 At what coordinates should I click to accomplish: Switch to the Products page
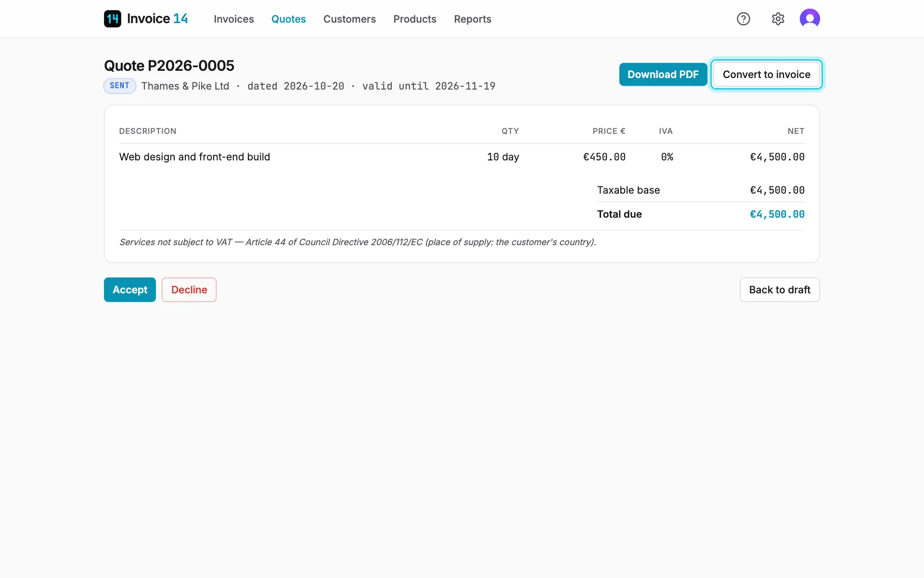tap(415, 19)
